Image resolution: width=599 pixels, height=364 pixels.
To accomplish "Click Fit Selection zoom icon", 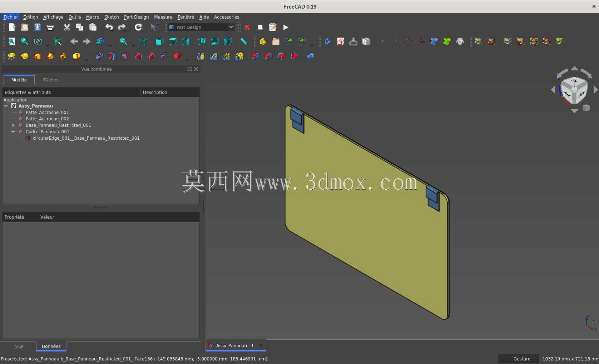I will [x=25, y=41].
